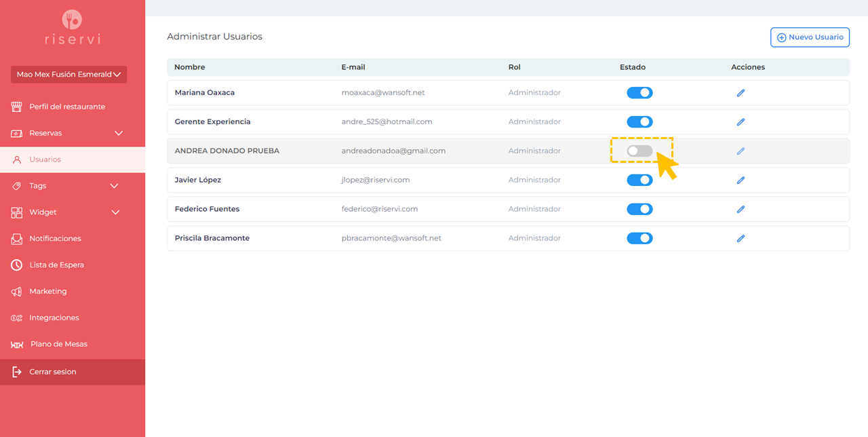Click email pbracamonte@wansoft.net
Image resolution: width=868 pixels, height=437 pixels.
(x=391, y=238)
